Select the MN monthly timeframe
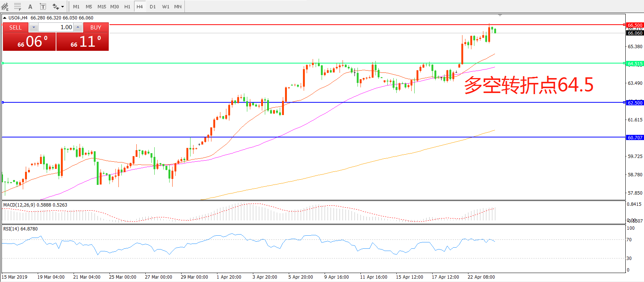 178,6
